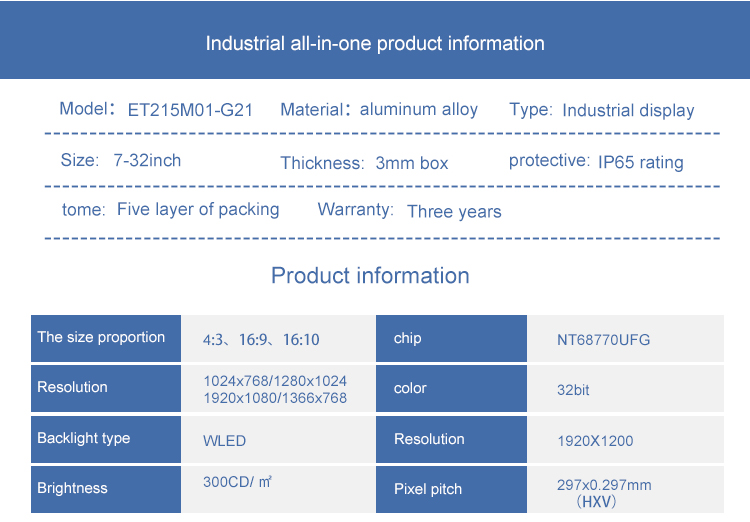Select the "Five layer of packing" text
This screenshot has width=750, height=522.
(x=198, y=209)
